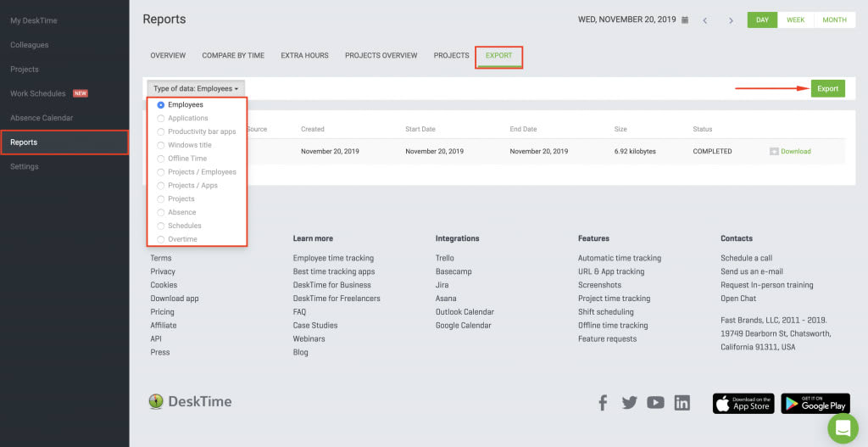Click the date text WED, NOVEMBER 20, 2019

pyautogui.click(x=627, y=20)
